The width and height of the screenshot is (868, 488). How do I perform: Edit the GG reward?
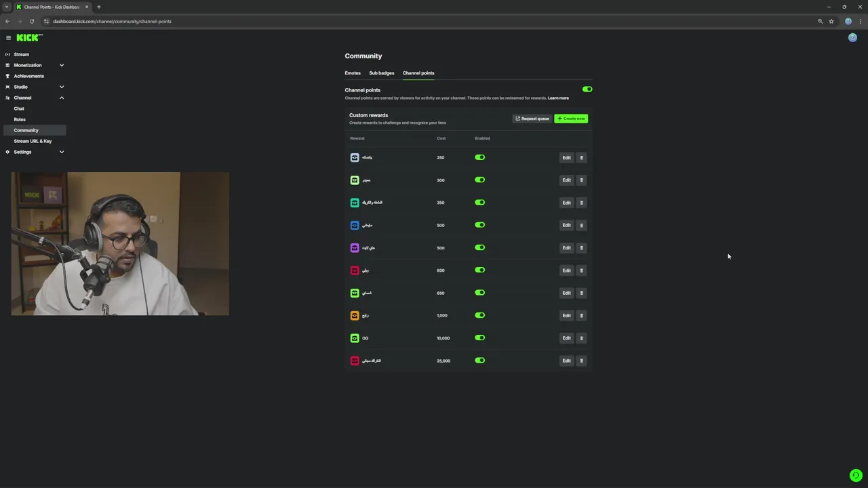566,338
